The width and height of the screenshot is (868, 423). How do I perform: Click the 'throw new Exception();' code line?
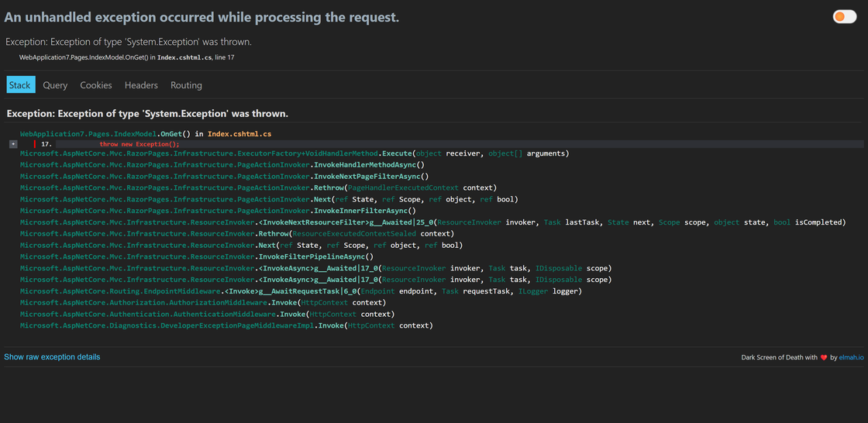point(139,144)
